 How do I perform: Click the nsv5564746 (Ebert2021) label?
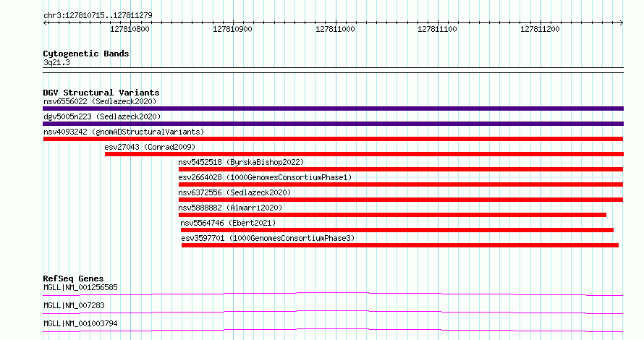228,223
